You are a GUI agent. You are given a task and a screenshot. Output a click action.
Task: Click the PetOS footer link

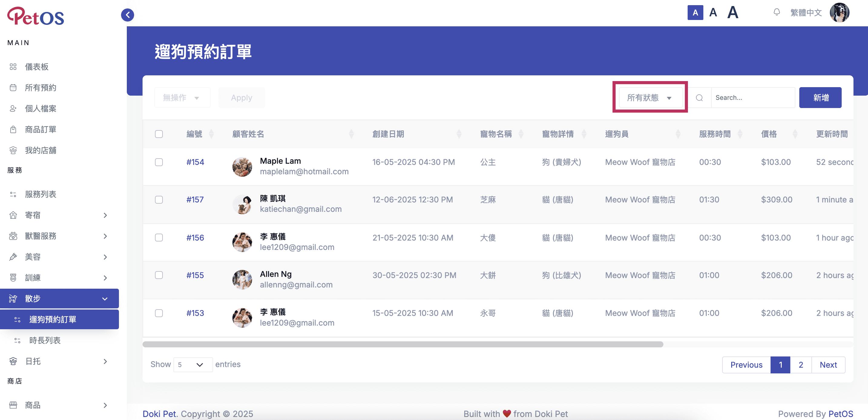[x=841, y=414]
